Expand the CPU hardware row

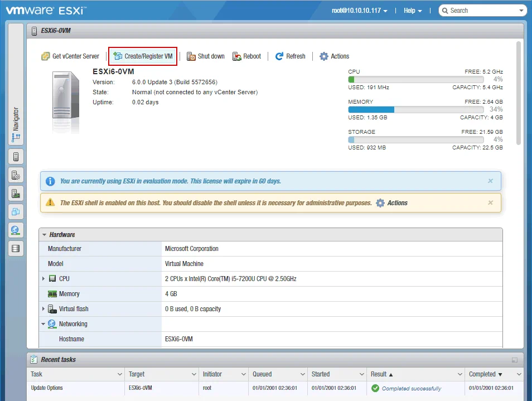pyautogui.click(x=43, y=279)
